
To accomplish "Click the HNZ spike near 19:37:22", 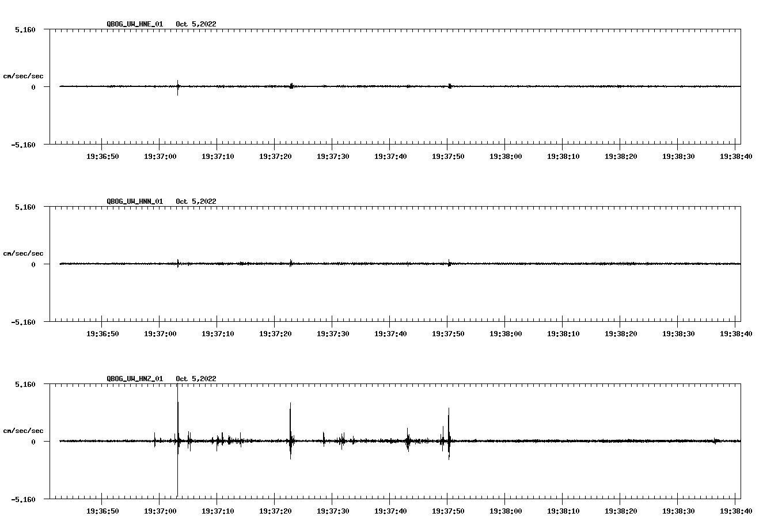I will [291, 431].
